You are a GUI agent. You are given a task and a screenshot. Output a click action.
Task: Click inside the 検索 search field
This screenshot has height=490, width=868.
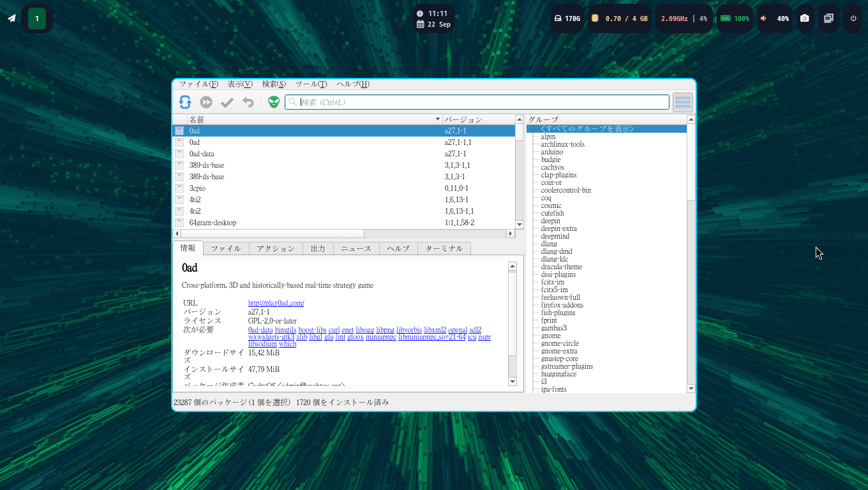(479, 102)
